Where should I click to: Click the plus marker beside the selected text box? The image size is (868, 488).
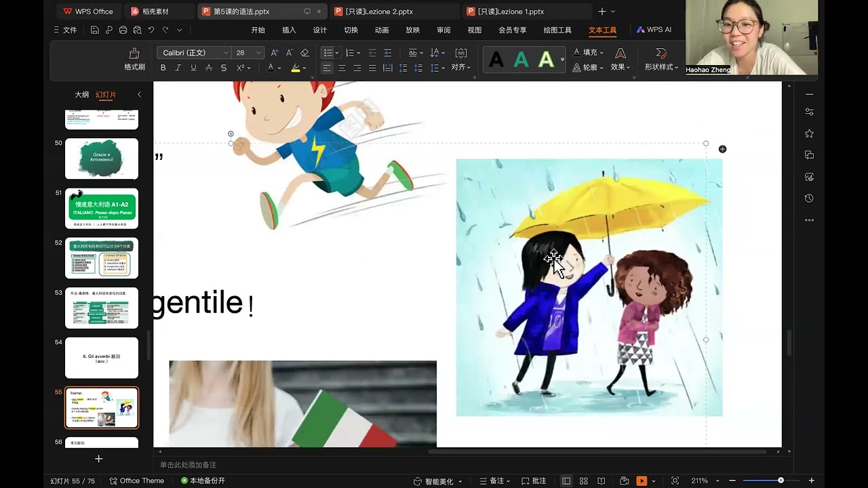722,149
